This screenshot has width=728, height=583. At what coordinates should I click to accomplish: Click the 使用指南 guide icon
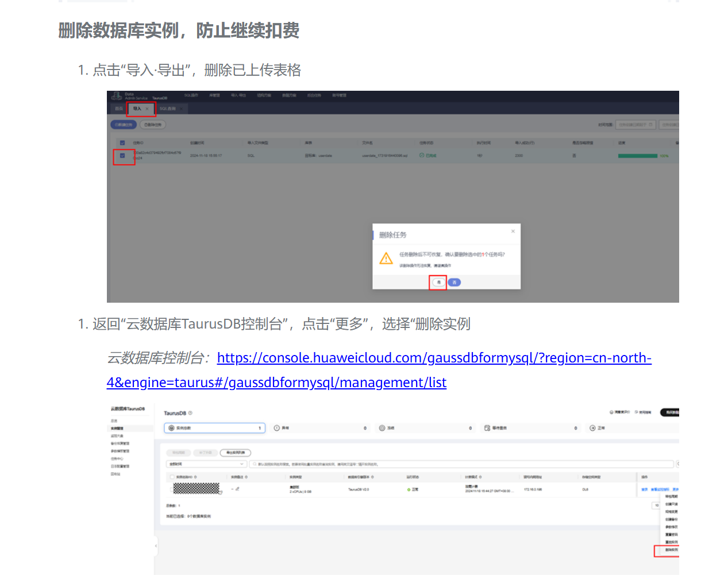coord(637,412)
